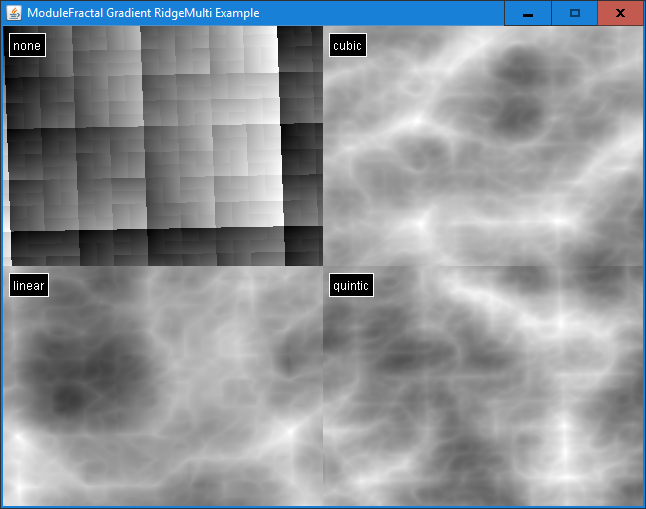
Task: Click the blocky noise image in the none panel
Action: point(162,146)
